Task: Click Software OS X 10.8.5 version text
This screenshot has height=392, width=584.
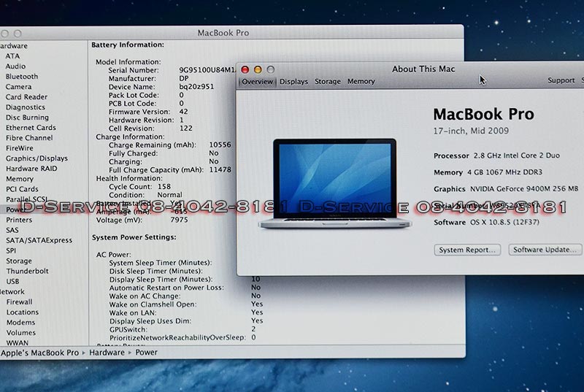Action: pos(486,222)
